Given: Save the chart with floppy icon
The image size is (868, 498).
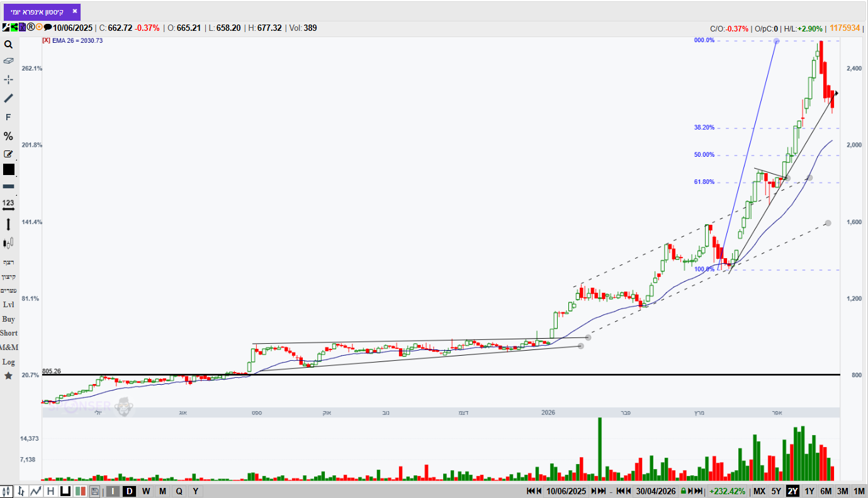Looking at the screenshot, I should pos(94,491).
